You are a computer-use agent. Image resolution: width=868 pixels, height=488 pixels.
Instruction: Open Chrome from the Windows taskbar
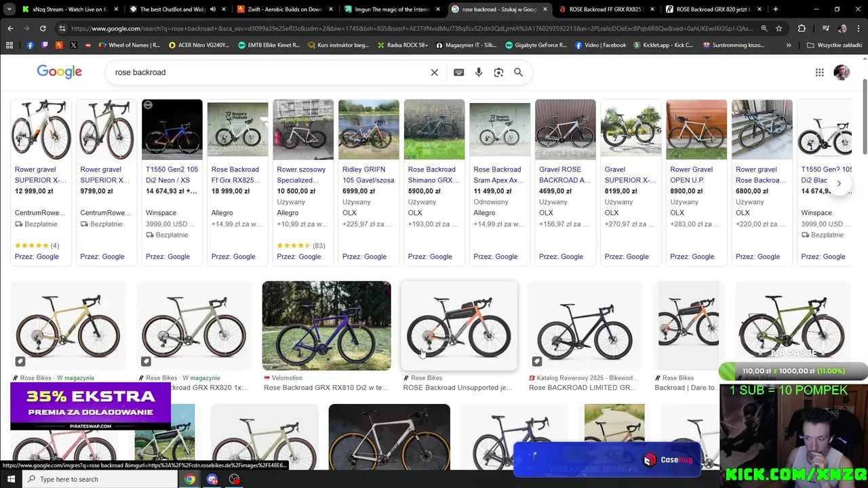[191, 479]
